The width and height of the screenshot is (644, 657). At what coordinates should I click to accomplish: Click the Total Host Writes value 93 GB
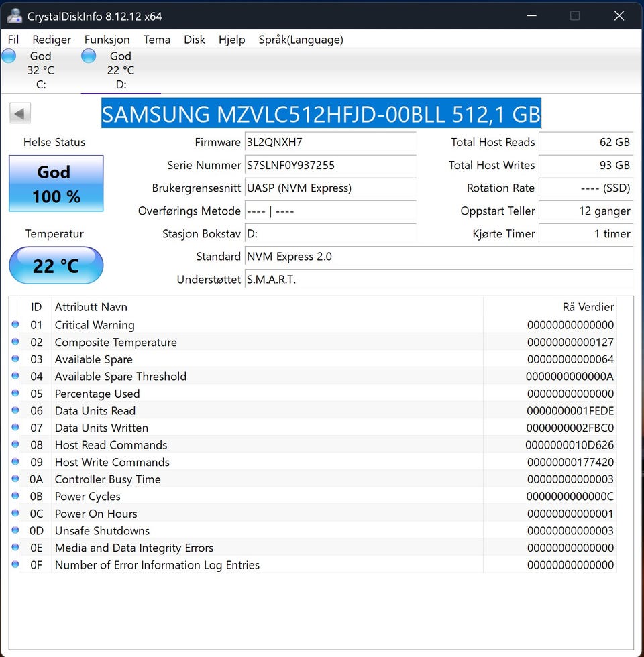pos(586,165)
